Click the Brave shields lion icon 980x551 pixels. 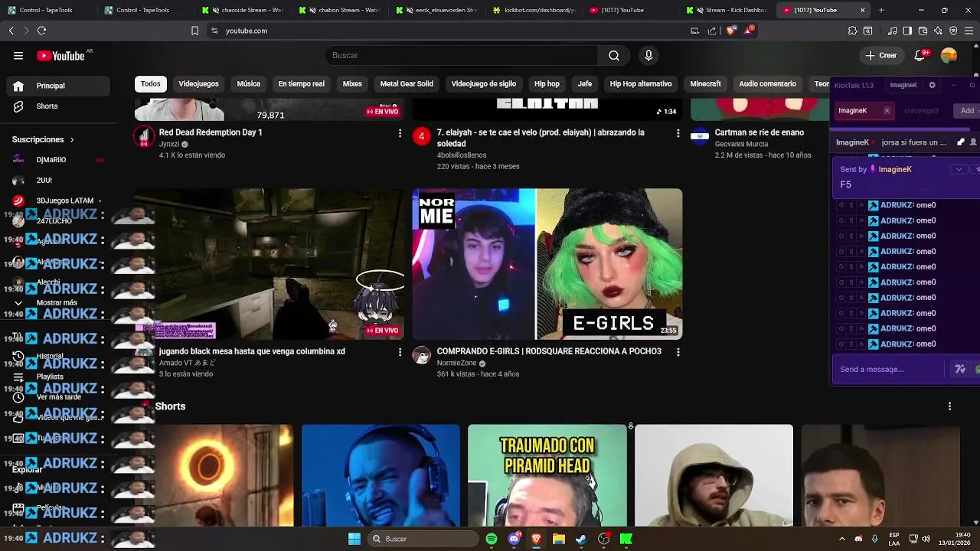(730, 31)
